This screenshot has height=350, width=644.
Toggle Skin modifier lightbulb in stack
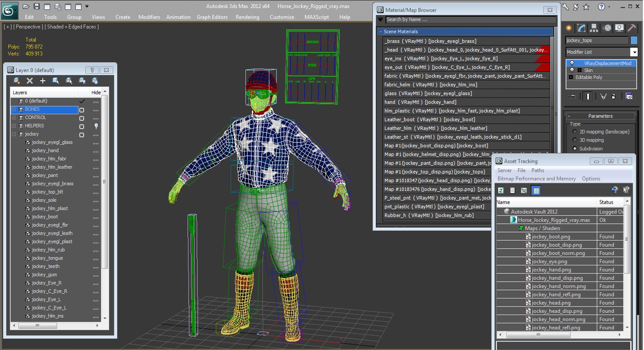[x=572, y=70]
